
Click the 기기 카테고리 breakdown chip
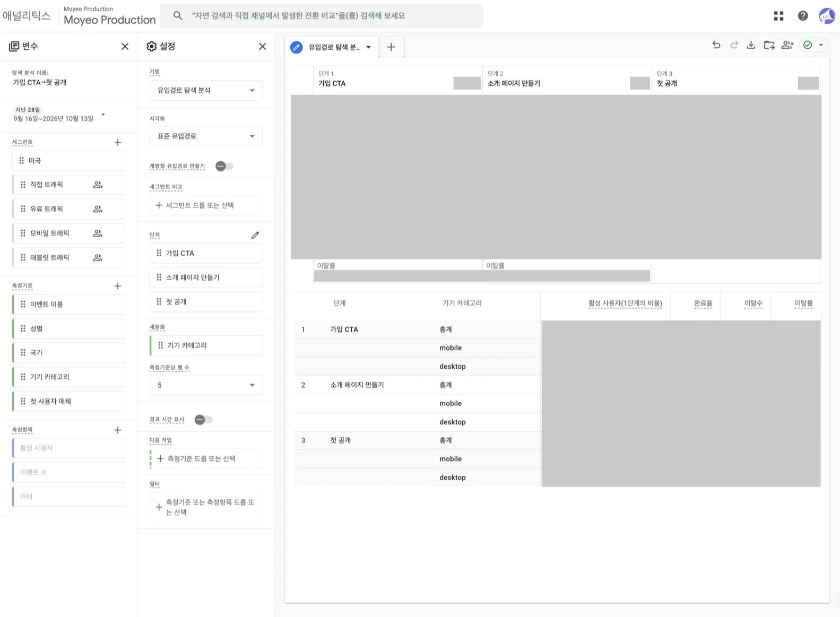click(206, 345)
